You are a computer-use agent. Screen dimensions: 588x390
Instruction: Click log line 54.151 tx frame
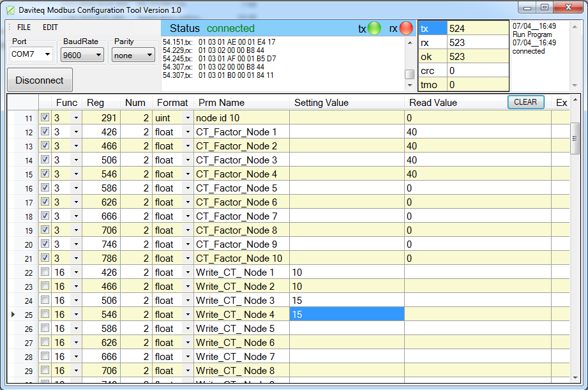[x=219, y=42]
